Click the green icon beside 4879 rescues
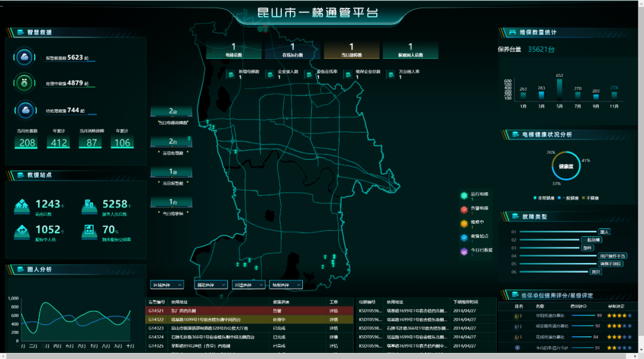 24,83
